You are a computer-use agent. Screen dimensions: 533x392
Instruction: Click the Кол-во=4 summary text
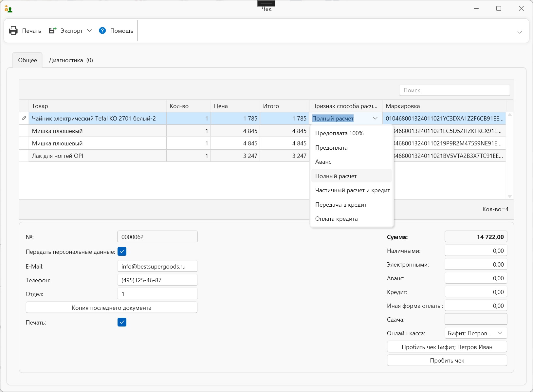click(x=495, y=209)
